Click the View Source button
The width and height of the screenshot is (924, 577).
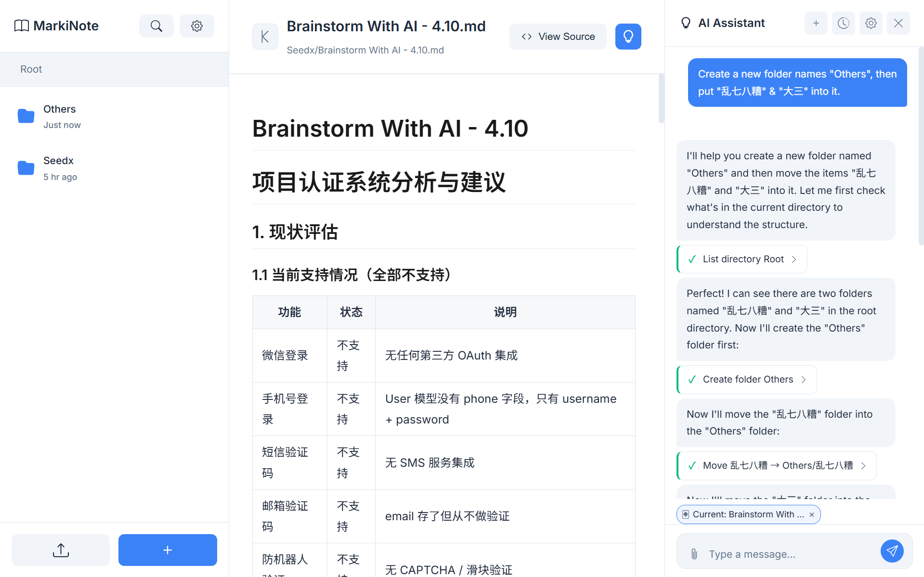[x=557, y=36]
